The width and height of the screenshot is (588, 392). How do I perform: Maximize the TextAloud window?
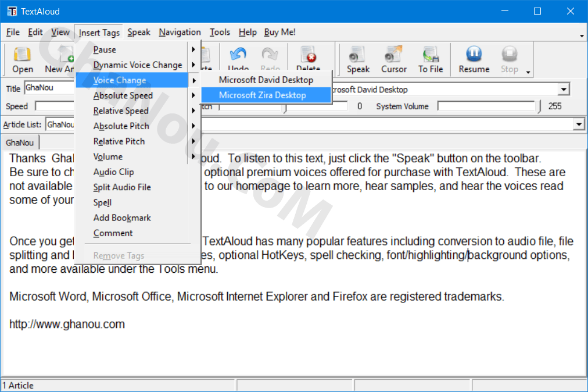(537, 11)
